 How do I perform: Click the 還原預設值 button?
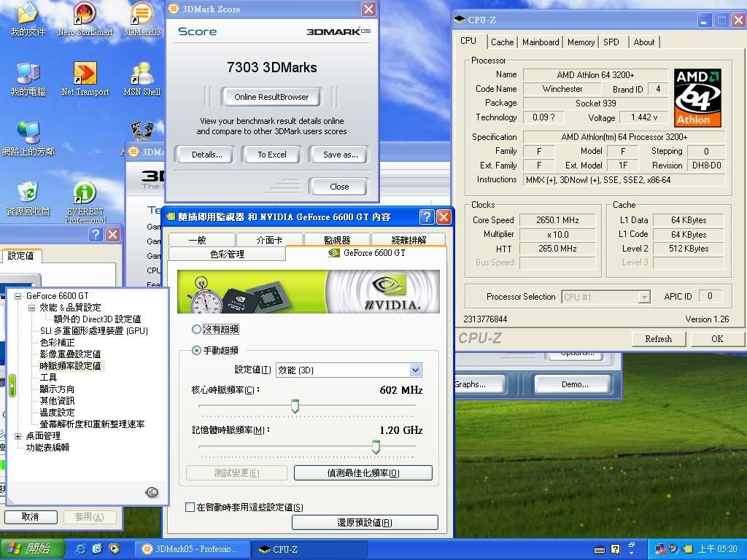[x=365, y=522]
